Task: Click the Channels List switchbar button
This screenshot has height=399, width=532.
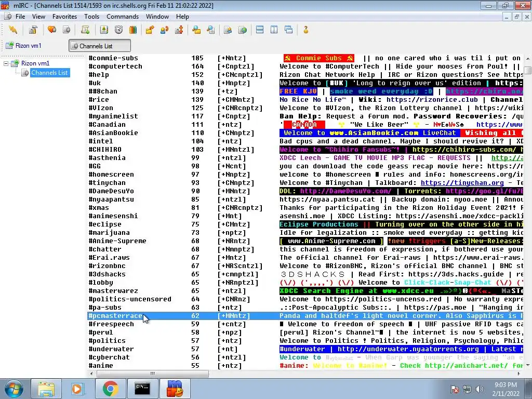Action: click(99, 46)
